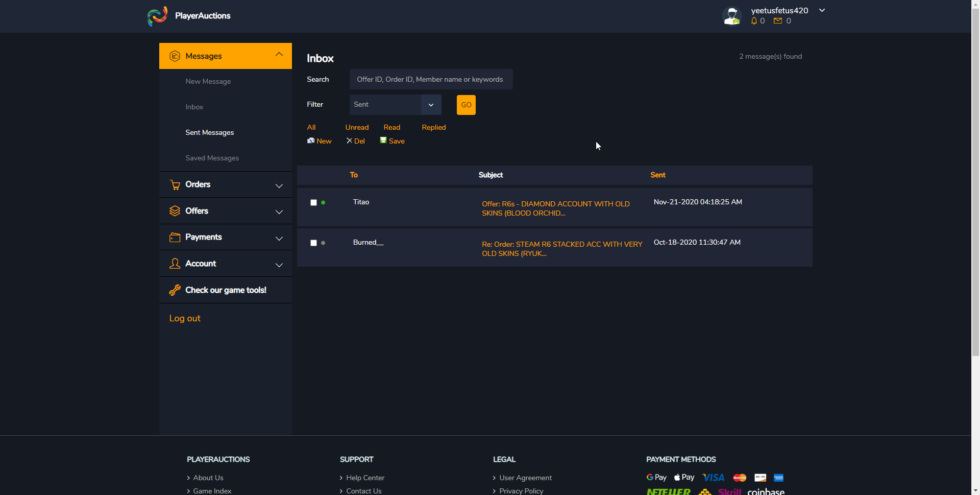The image size is (980, 495).
Task: Click the game tools wrench icon
Action: click(x=175, y=290)
